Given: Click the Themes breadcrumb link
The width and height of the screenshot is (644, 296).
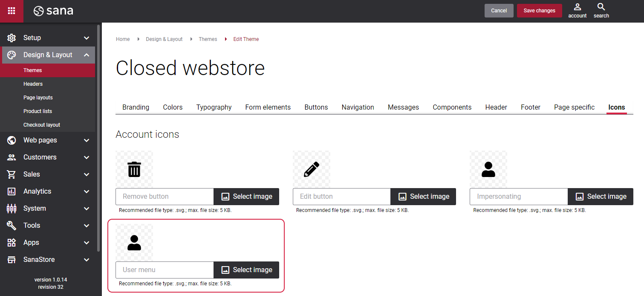Looking at the screenshot, I should pos(208,39).
